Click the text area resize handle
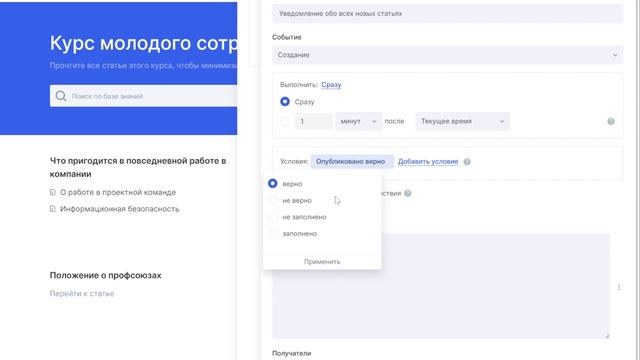Viewport: 640px width, 360px height. coord(607,335)
